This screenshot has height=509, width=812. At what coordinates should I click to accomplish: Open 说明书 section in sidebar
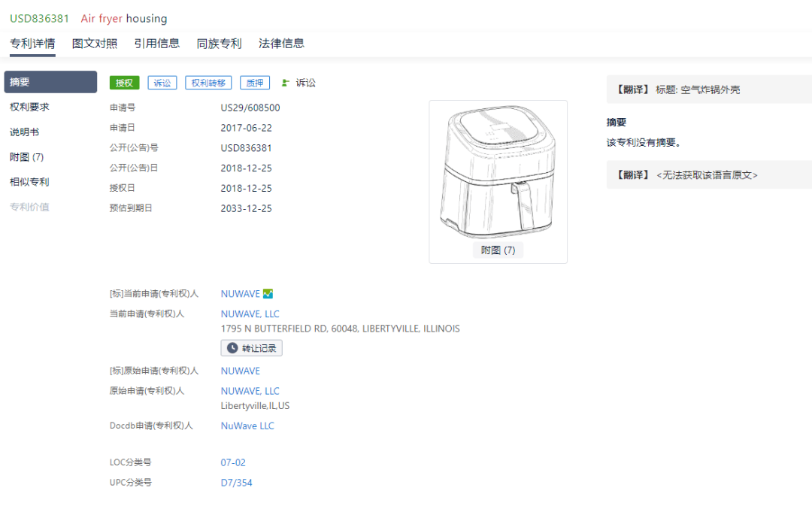tap(24, 132)
